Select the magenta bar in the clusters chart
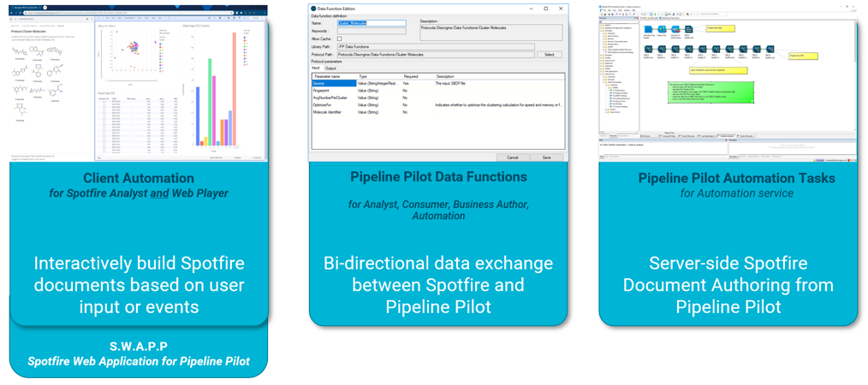 pos(214,110)
